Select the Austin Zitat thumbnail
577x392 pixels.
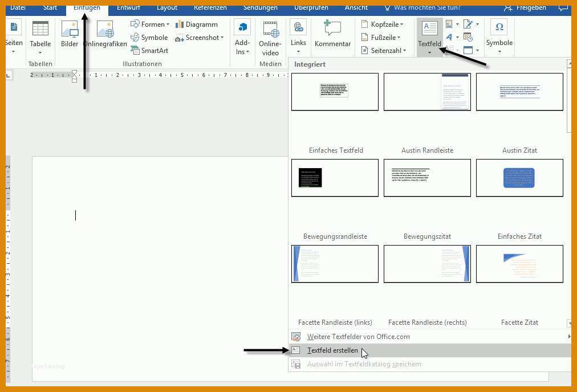coord(519,92)
